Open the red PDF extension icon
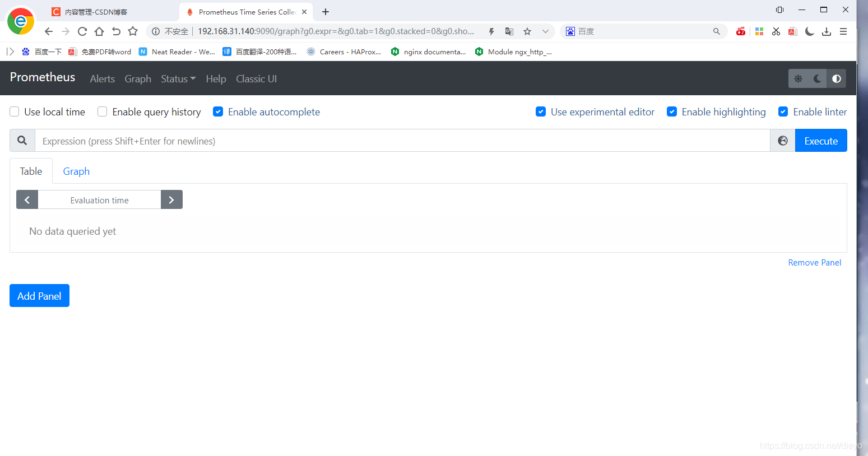Image resolution: width=868 pixels, height=456 pixels. click(x=793, y=31)
